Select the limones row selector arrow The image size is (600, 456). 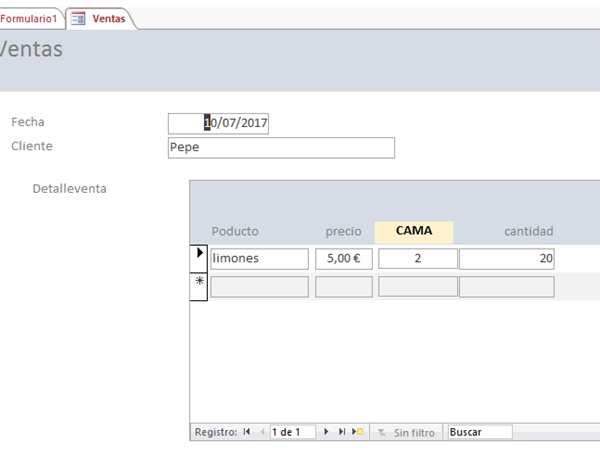coord(199,256)
